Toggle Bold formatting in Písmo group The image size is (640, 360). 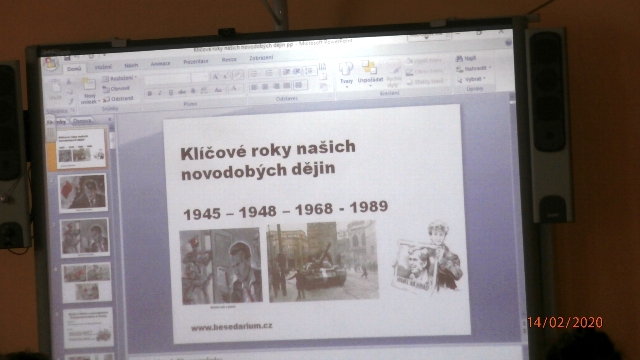point(150,93)
